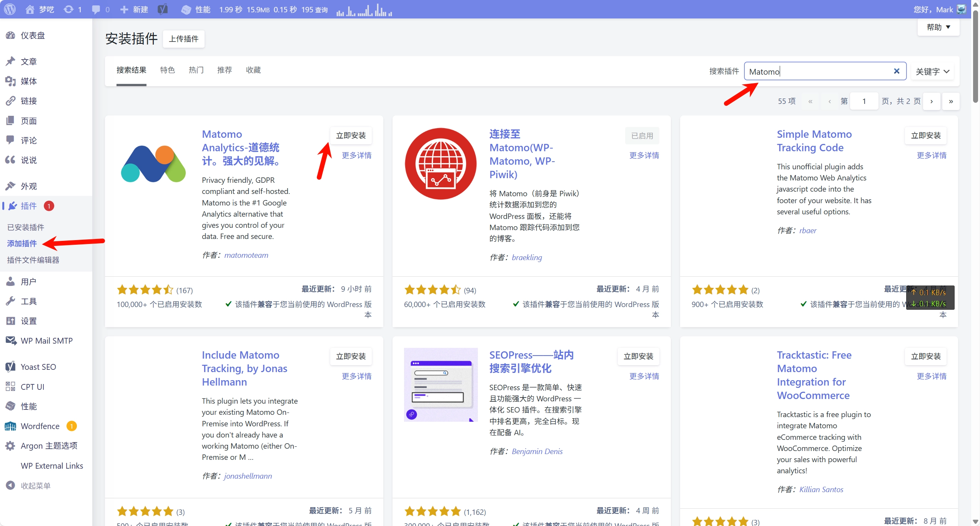Switch to 搜索结果 tab
Screen dimensions: 980x526
pyautogui.click(x=131, y=70)
